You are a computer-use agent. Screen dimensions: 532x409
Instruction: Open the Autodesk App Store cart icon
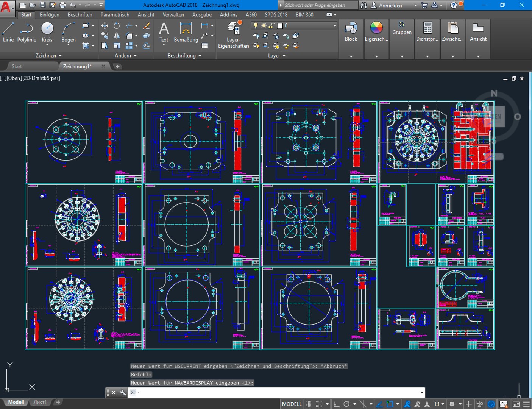coord(424,5)
